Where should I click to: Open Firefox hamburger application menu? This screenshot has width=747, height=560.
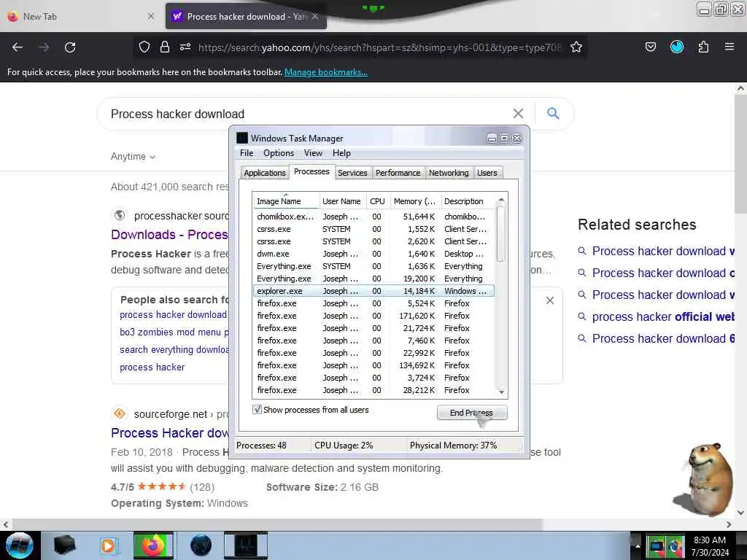click(x=729, y=47)
